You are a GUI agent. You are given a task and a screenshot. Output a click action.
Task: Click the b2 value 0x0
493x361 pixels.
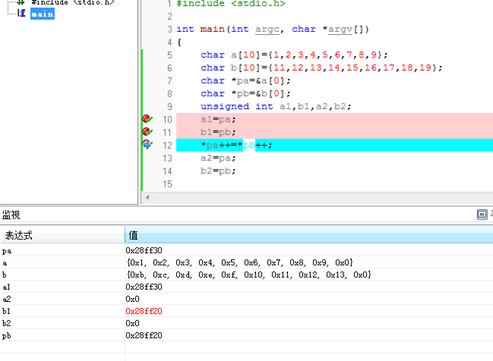coord(132,323)
